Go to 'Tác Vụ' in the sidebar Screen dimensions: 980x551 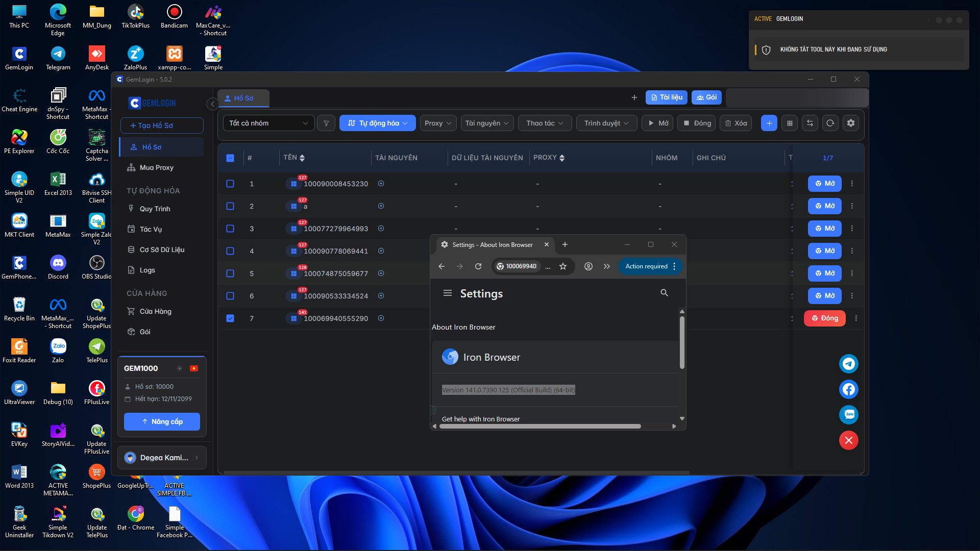coord(162,229)
